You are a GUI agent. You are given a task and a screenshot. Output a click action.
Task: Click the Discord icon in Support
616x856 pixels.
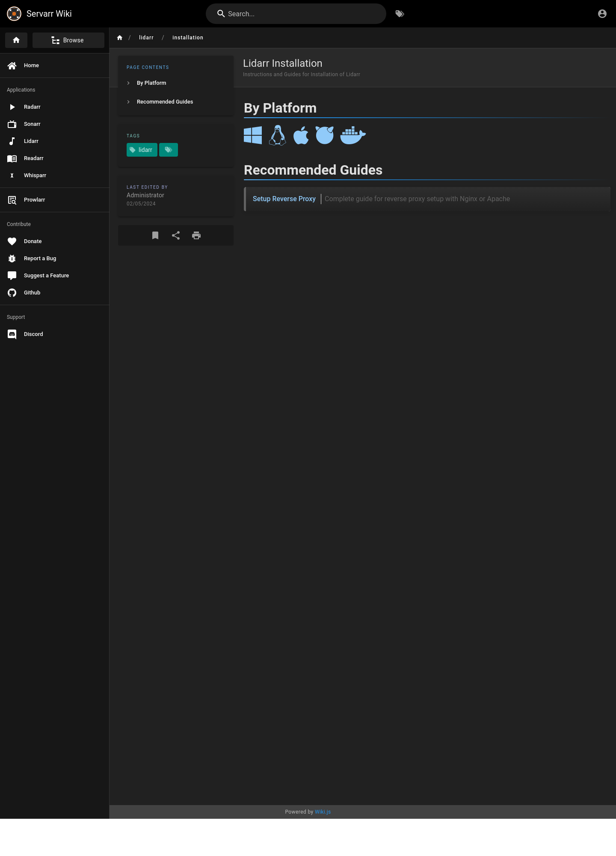click(12, 334)
